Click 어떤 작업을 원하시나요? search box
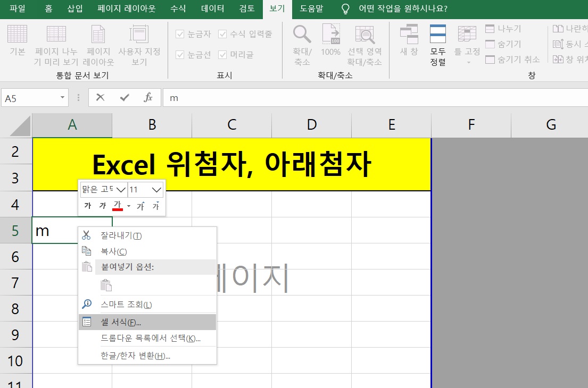The image size is (588, 388). tap(403, 9)
